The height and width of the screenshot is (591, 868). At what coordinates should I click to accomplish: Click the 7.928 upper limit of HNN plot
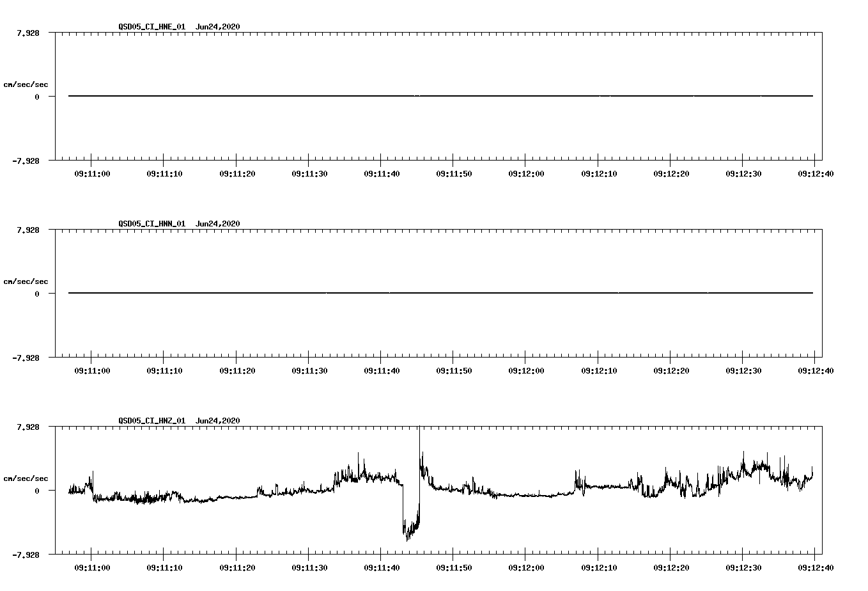(x=28, y=230)
